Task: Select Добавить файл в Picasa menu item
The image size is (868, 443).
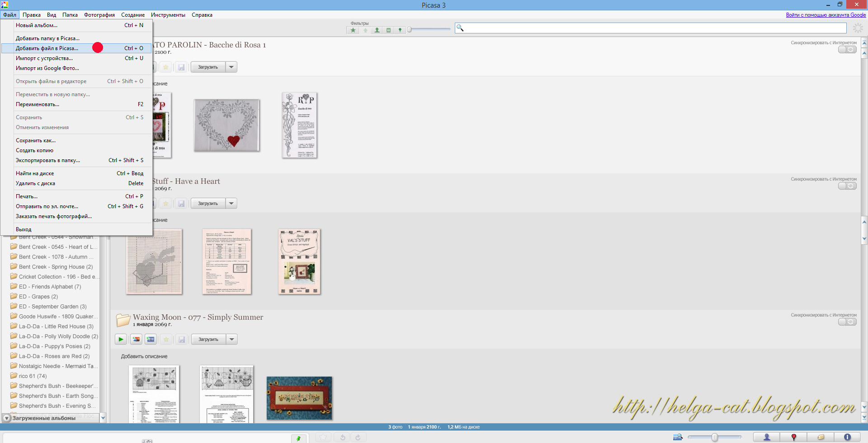Action: tap(76, 48)
